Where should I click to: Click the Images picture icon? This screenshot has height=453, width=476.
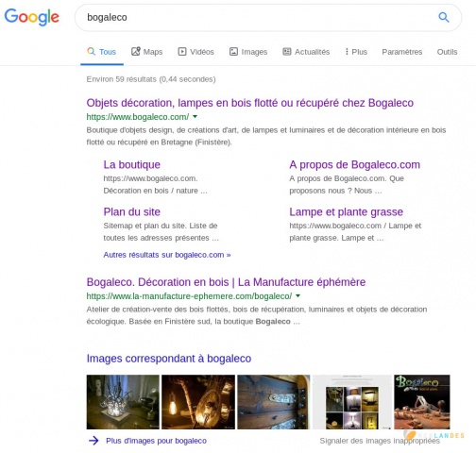click(233, 51)
